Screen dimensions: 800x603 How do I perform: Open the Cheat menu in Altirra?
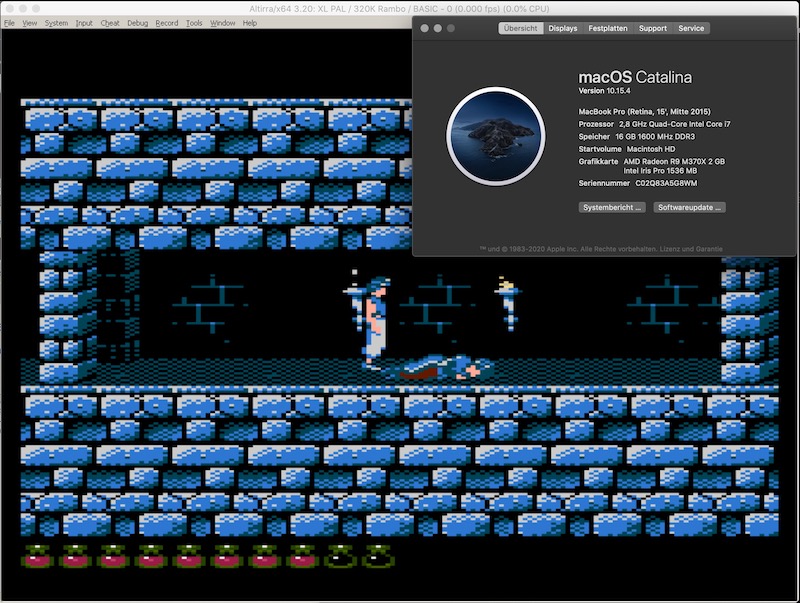coord(110,23)
